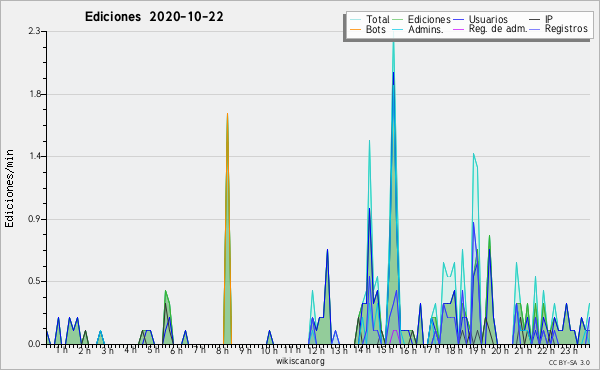
Task: Click the 0.5 y-axis value
Action: [x=34, y=281]
